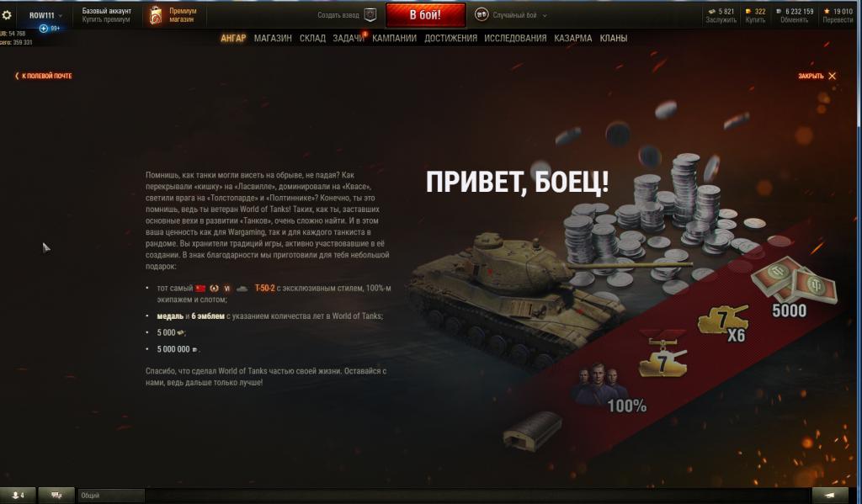The width and height of the screenshot is (862, 504).
Task: Open the contacts icon in bottom bar
Action: point(18,496)
